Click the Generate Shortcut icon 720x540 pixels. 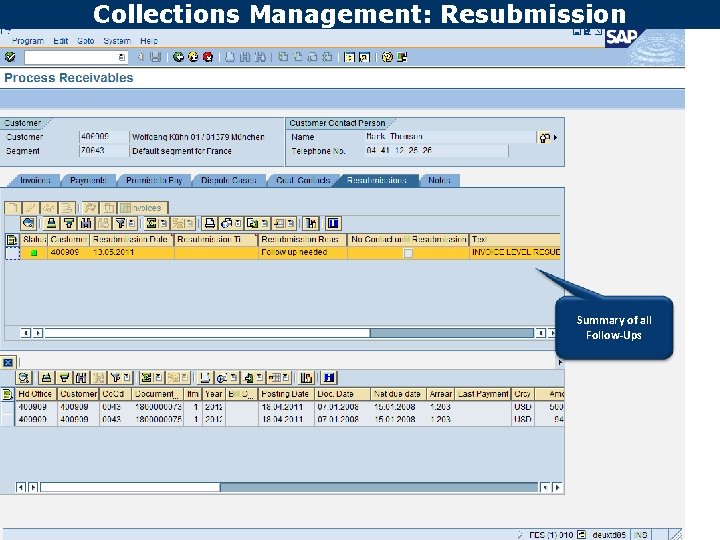(364, 57)
